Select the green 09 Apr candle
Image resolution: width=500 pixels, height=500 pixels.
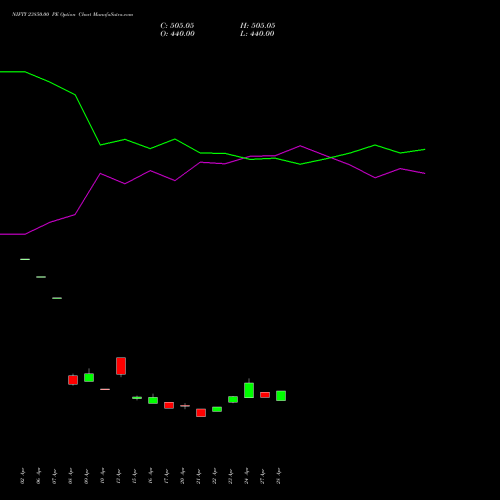point(89,377)
